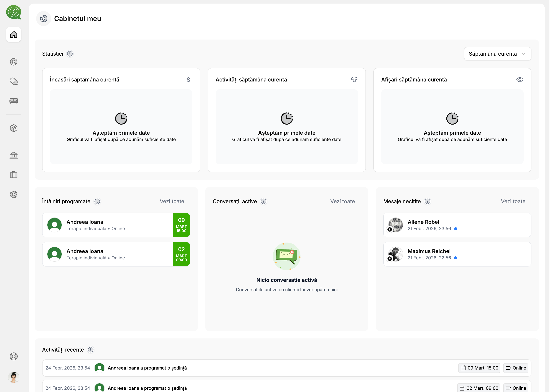
Task: Open the briefcase icon in sidebar
Action: pos(13,175)
